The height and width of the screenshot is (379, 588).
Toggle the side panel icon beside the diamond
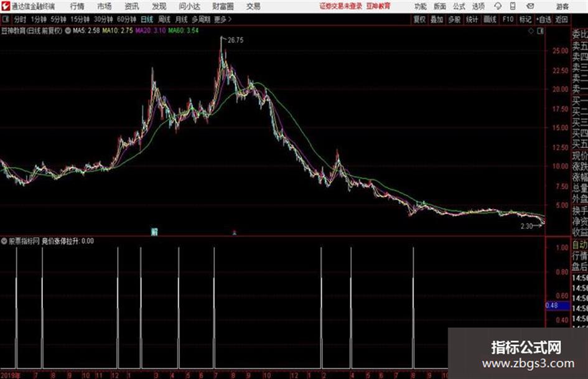pyautogui.click(x=540, y=31)
